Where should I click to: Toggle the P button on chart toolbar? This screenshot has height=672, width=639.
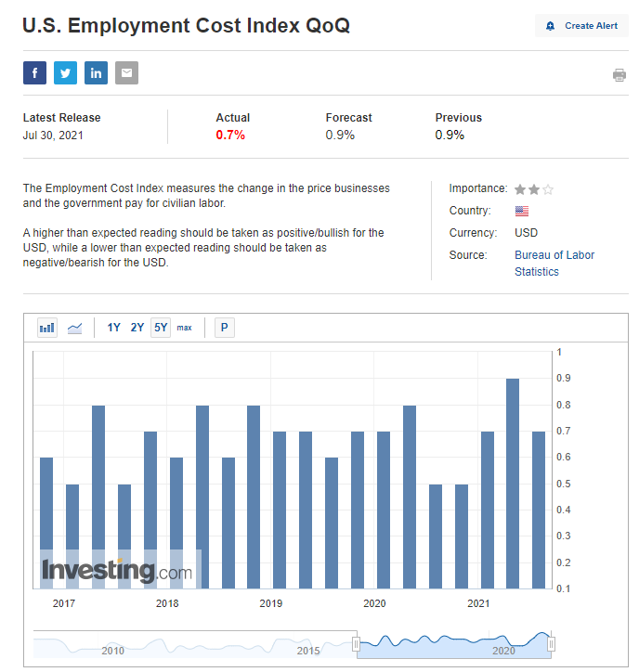(x=224, y=328)
